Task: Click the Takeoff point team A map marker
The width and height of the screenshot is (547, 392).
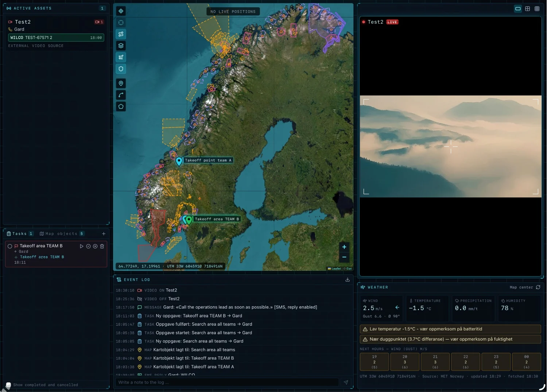Action: (x=179, y=161)
